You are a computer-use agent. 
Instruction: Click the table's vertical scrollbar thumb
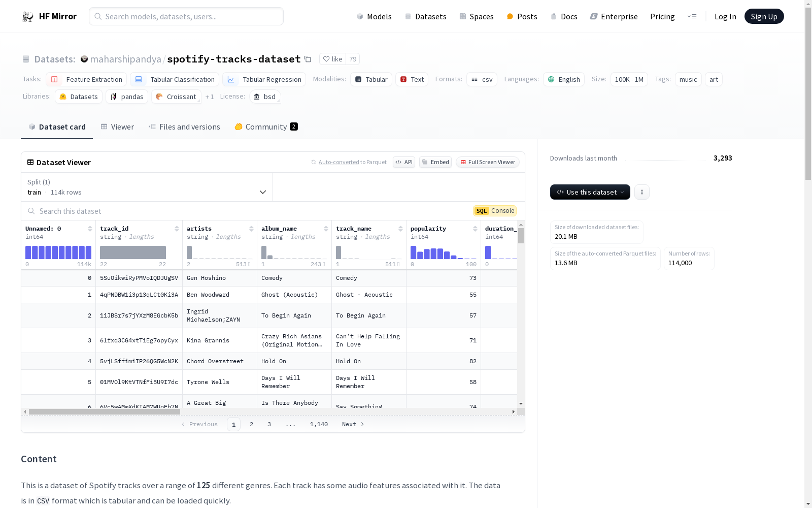pyautogui.click(x=521, y=236)
